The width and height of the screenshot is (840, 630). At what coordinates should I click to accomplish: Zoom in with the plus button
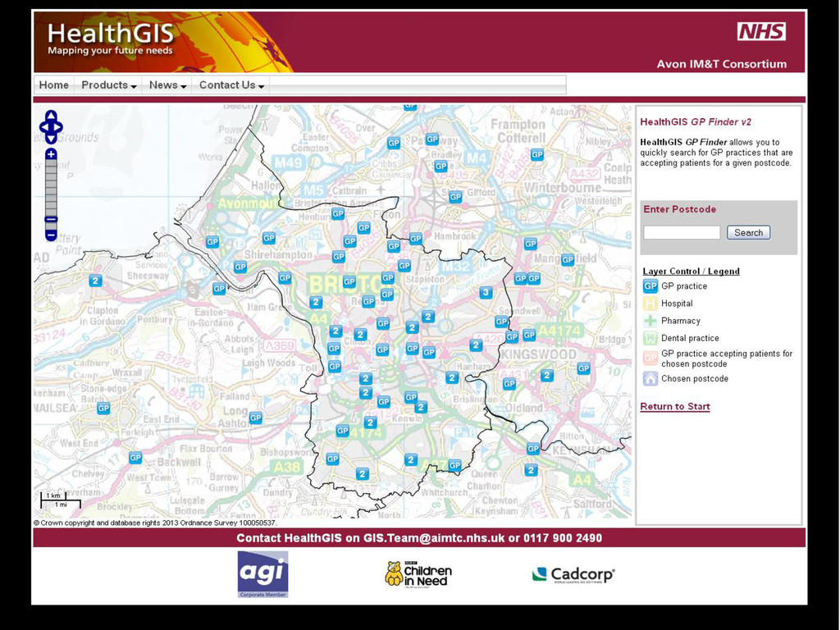pos(51,154)
